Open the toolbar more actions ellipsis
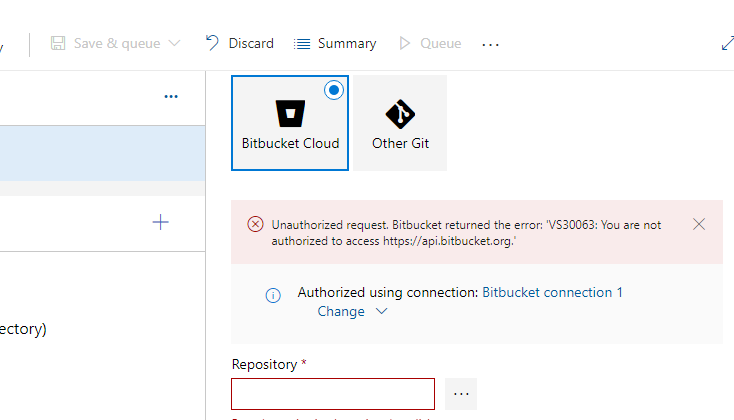This screenshot has width=734, height=420. [x=491, y=44]
